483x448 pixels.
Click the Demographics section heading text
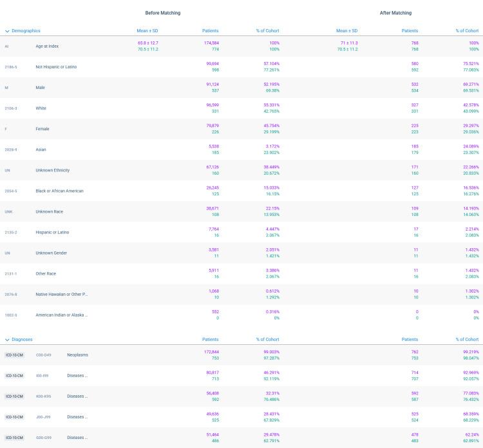[x=26, y=31]
